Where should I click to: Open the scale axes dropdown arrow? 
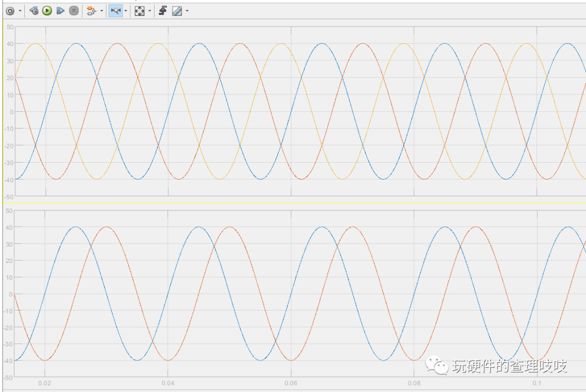click(150, 11)
